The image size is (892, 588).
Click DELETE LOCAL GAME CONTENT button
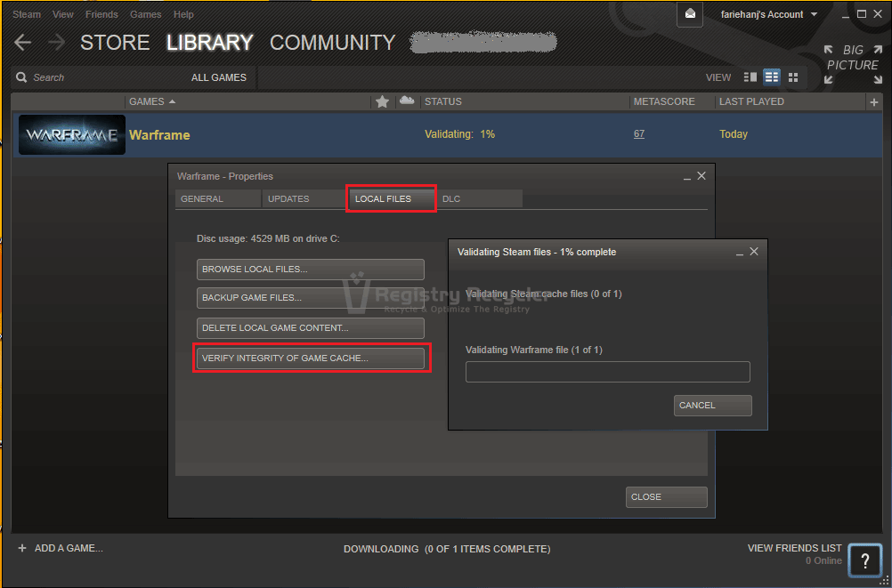point(311,328)
